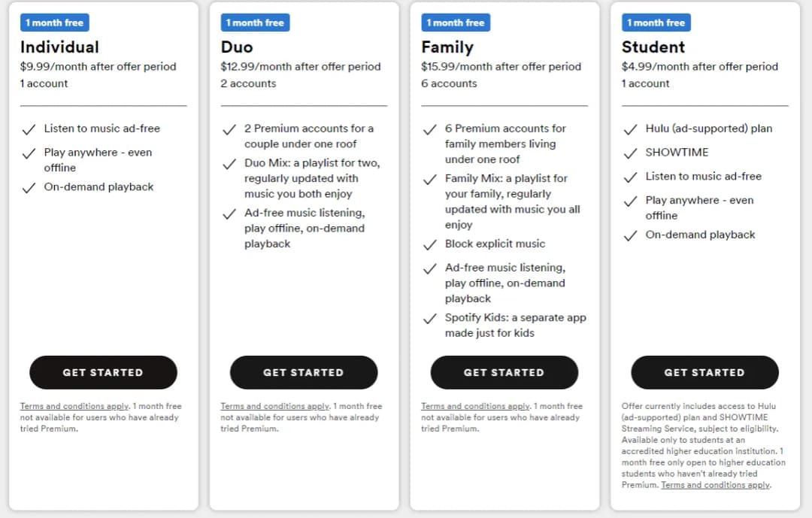The height and width of the screenshot is (518, 812).
Task: Click the checkmark beside 'Family Mix' playlist feature
Action: pos(430,179)
